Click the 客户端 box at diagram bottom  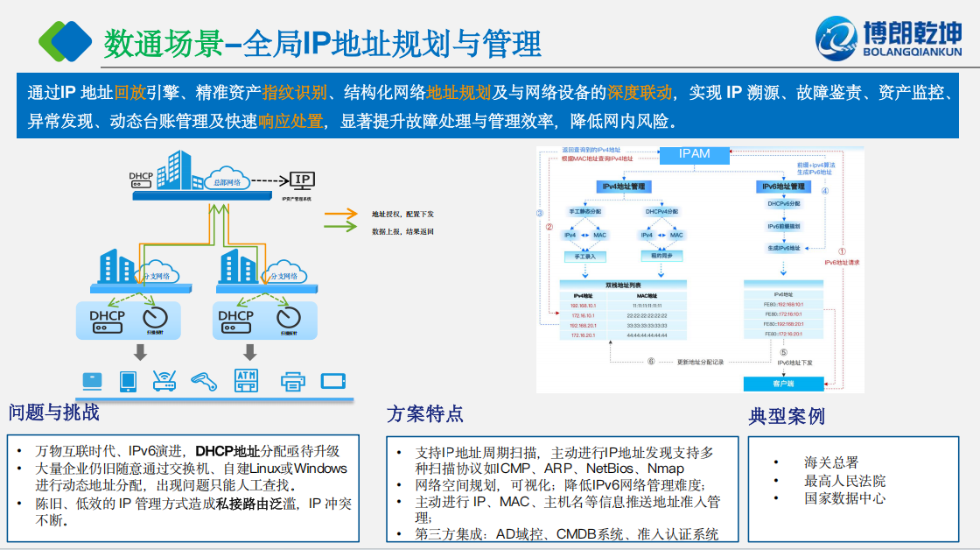pos(783,384)
